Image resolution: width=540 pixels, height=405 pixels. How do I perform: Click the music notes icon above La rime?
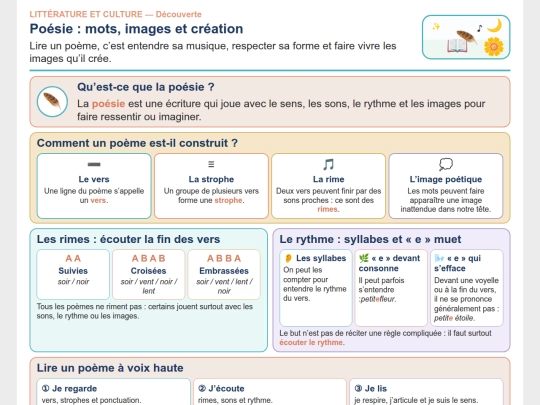point(328,164)
